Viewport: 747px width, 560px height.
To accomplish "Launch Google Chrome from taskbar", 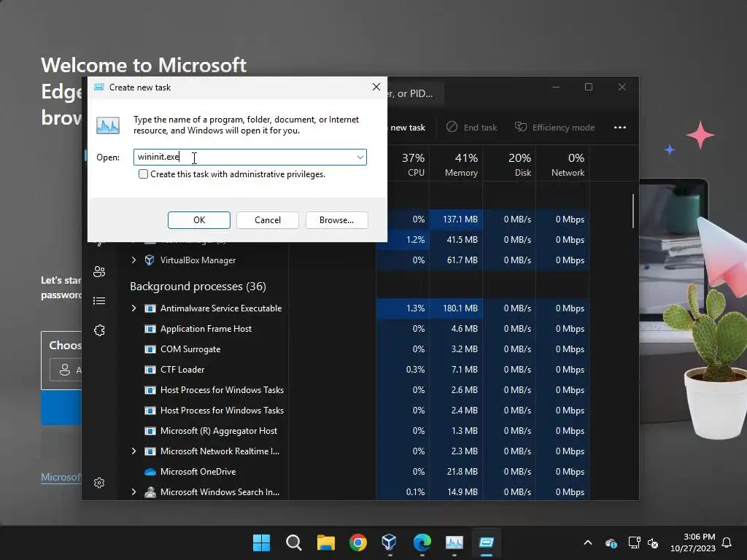I will point(357,542).
